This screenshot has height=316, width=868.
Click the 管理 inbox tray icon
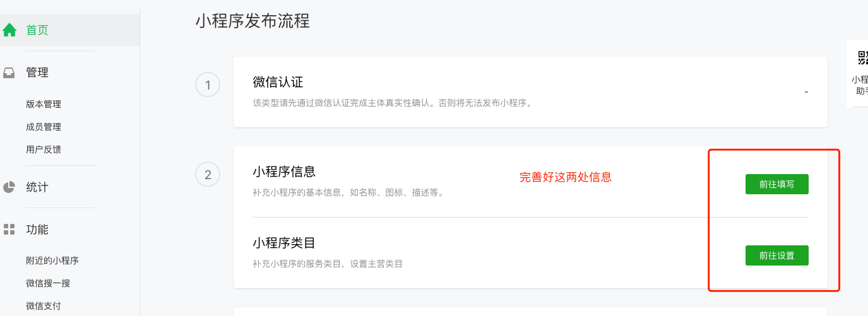(x=9, y=73)
